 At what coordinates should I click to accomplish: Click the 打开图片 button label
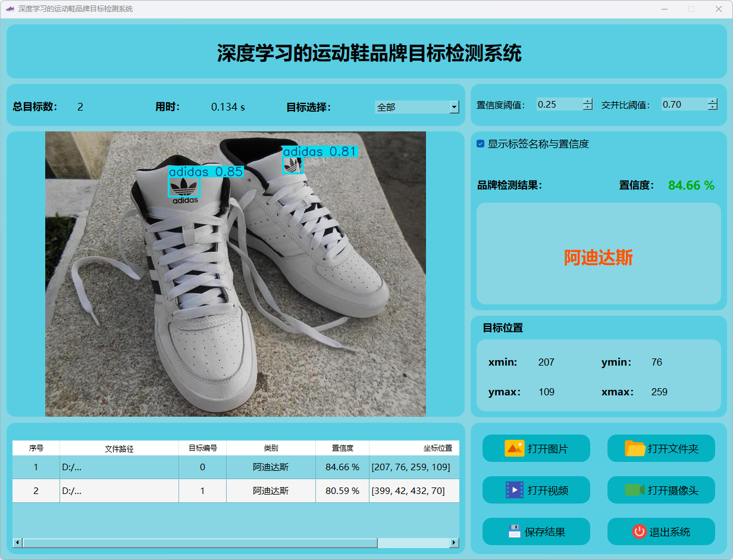point(548,449)
